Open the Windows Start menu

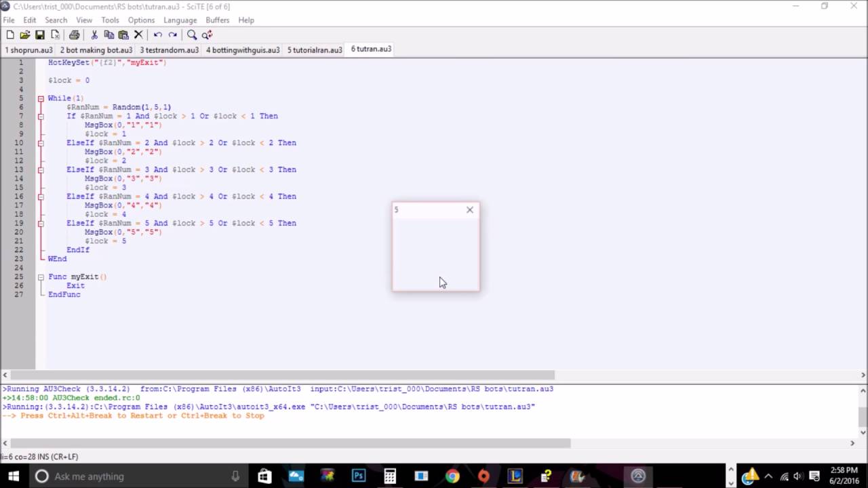[14, 476]
